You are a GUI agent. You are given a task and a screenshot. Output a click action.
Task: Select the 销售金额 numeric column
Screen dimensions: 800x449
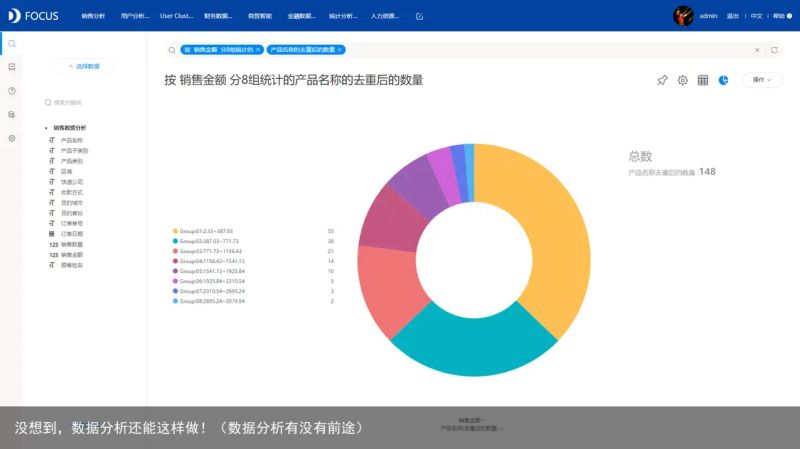tap(72, 255)
